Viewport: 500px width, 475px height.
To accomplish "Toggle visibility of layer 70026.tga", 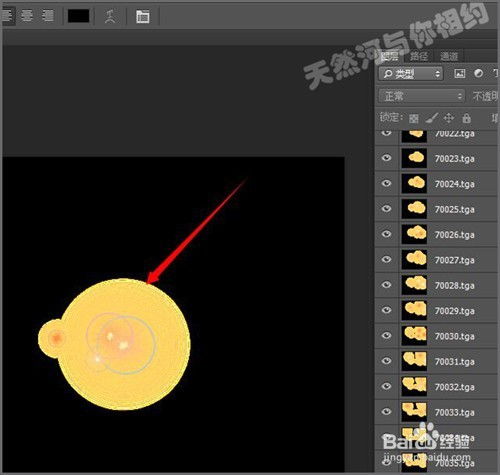I will [x=386, y=234].
